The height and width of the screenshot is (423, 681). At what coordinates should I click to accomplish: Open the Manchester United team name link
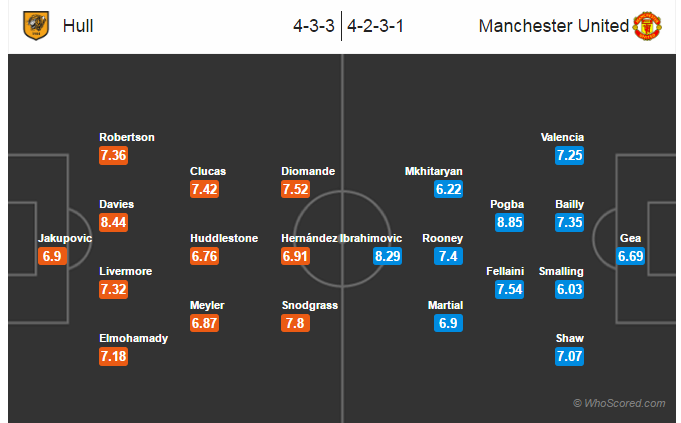point(553,26)
